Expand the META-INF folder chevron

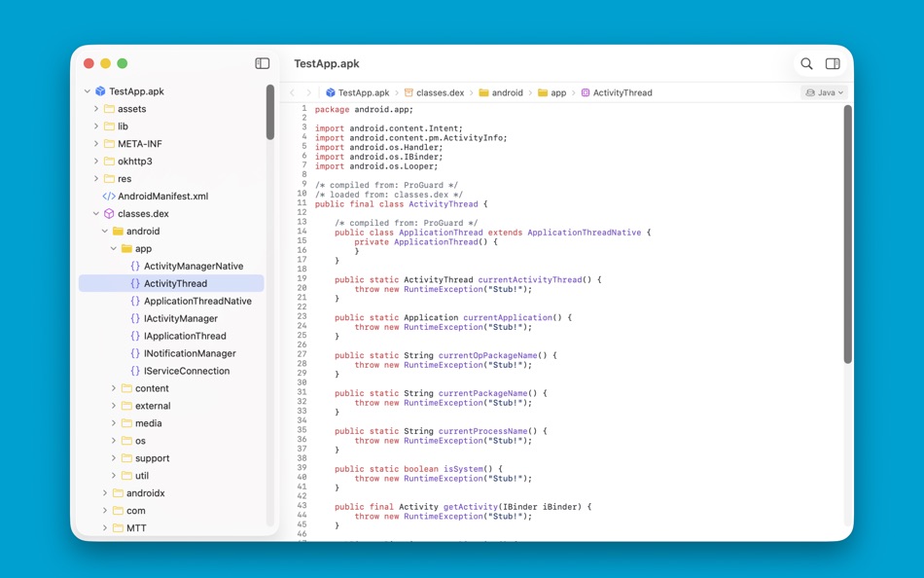(x=96, y=143)
